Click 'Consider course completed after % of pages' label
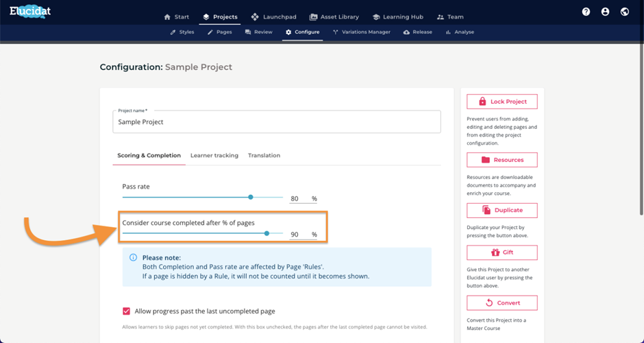The image size is (644, 343). click(x=188, y=223)
